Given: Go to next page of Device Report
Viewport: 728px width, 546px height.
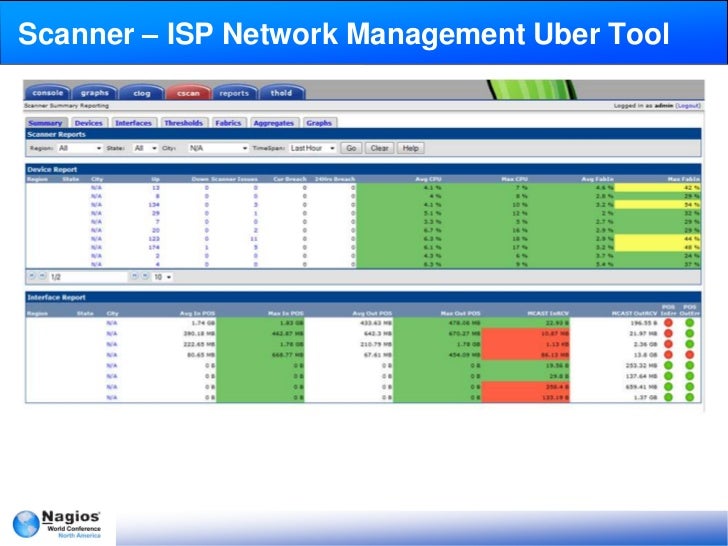Looking at the screenshot, I should pyautogui.click(x=134, y=276).
